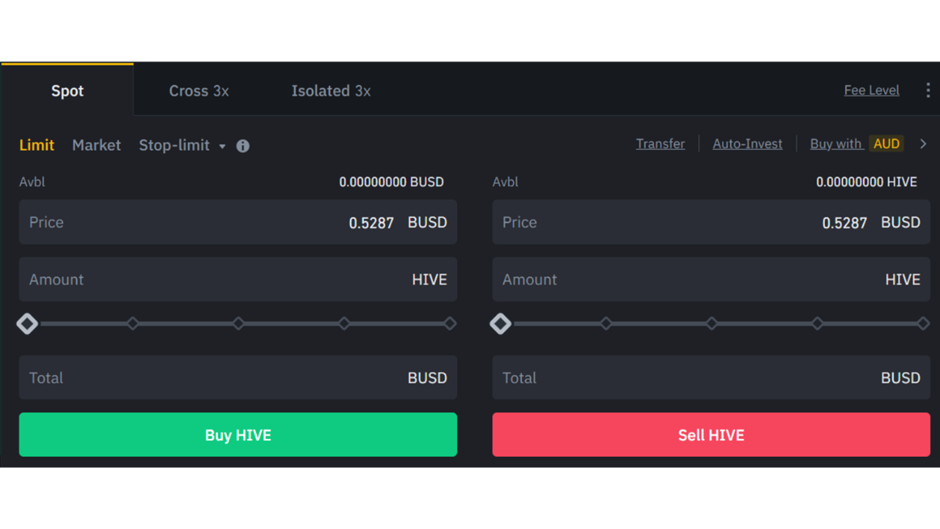Set the sell slider to 75% marker
This screenshot has width=940, height=529.
pyautogui.click(x=817, y=324)
